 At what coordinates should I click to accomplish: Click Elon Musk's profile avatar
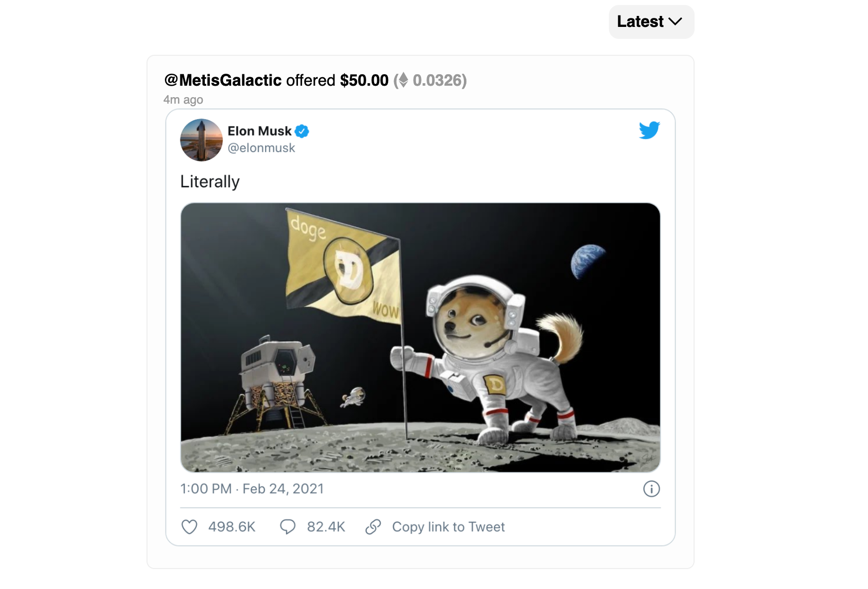[201, 140]
